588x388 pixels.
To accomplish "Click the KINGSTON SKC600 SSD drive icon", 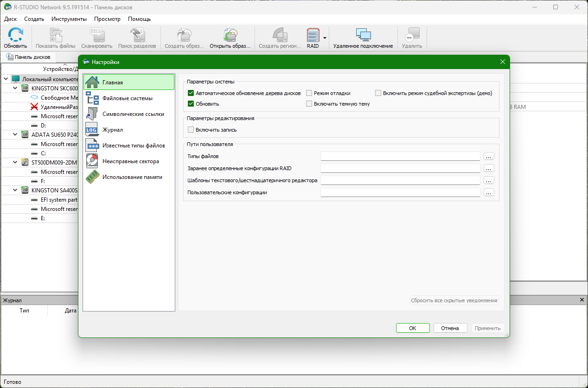I will tap(25, 88).
